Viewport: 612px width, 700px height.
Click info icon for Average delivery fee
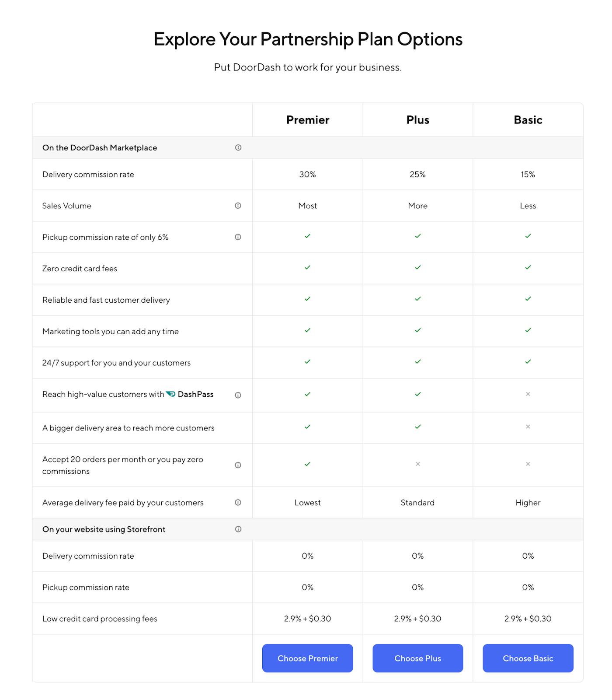tap(238, 502)
